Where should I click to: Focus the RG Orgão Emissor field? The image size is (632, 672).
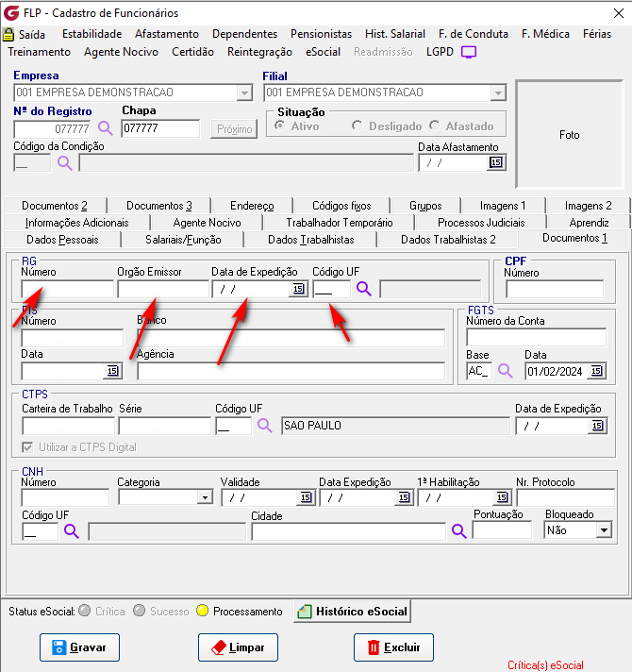coord(163,290)
